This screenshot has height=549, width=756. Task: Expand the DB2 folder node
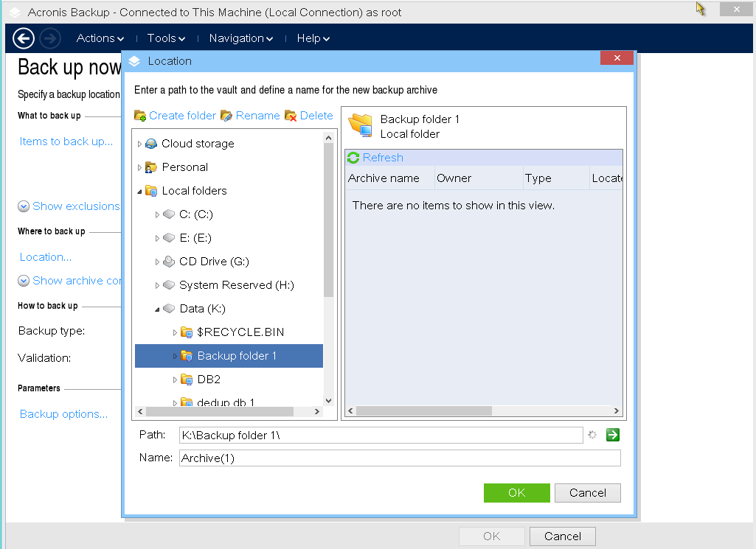[175, 380]
